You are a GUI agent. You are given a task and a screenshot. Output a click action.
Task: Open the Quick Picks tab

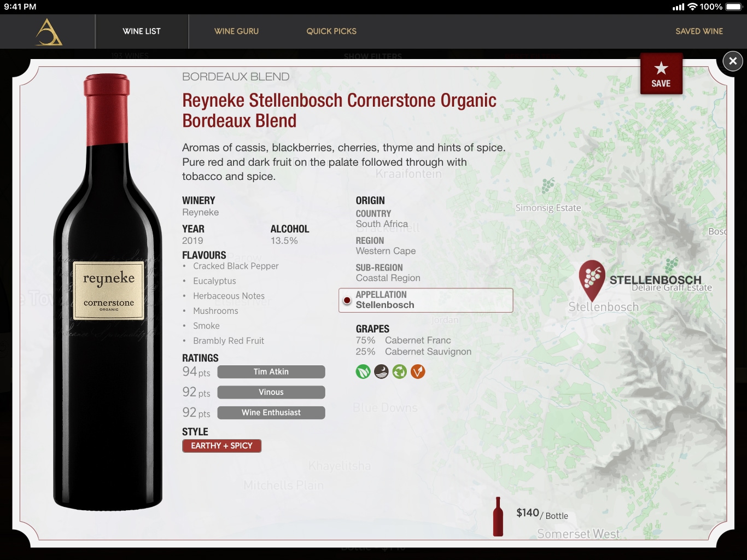[331, 31]
